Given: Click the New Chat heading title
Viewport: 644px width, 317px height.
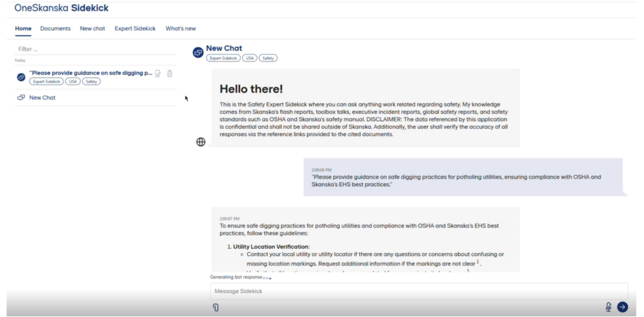Looking at the screenshot, I should tap(224, 48).
